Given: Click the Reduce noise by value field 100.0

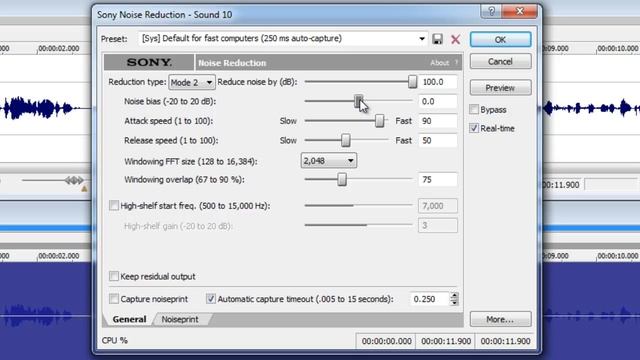Looking at the screenshot, I should point(438,82).
